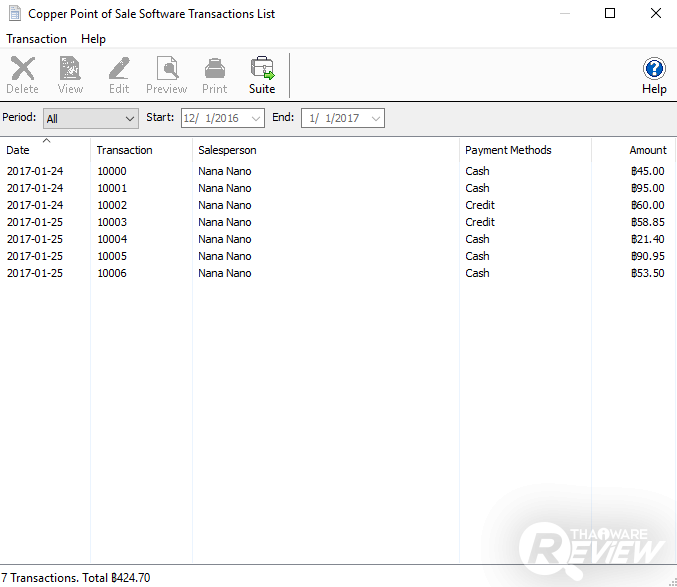Click the amount ฿21.40
The image size is (677, 587).
click(648, 239)
